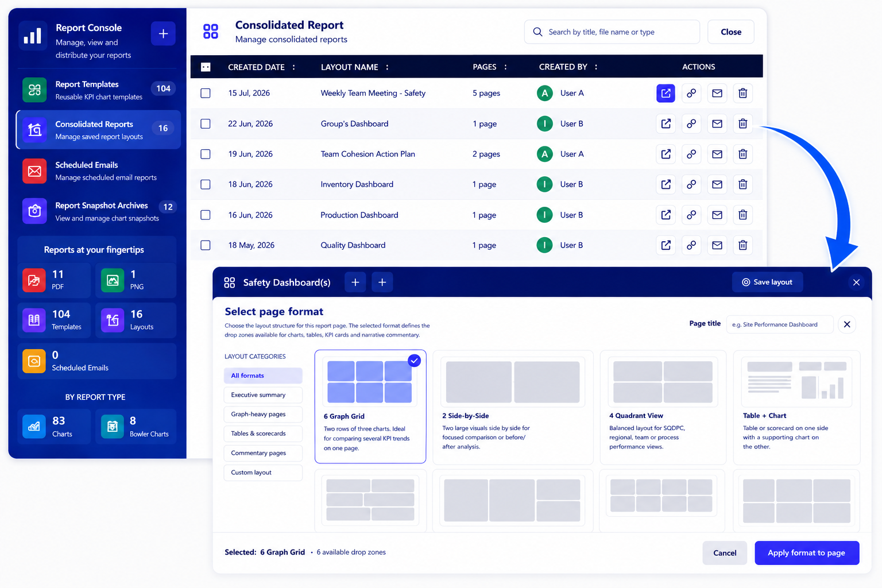Image resolution: width=882 pixels, height=588 pixels.
Task: Select Graph-heavy pages category
Action: tap(263, 414)
